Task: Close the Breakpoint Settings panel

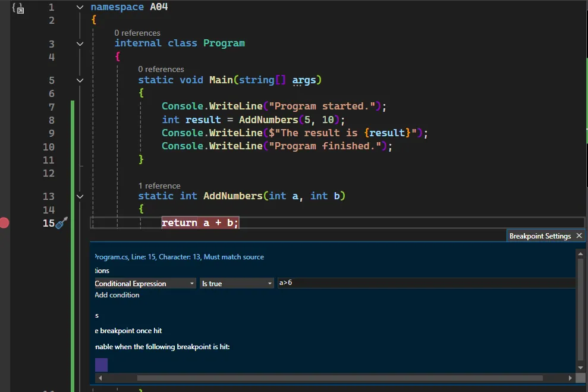Action: point(579,236)
